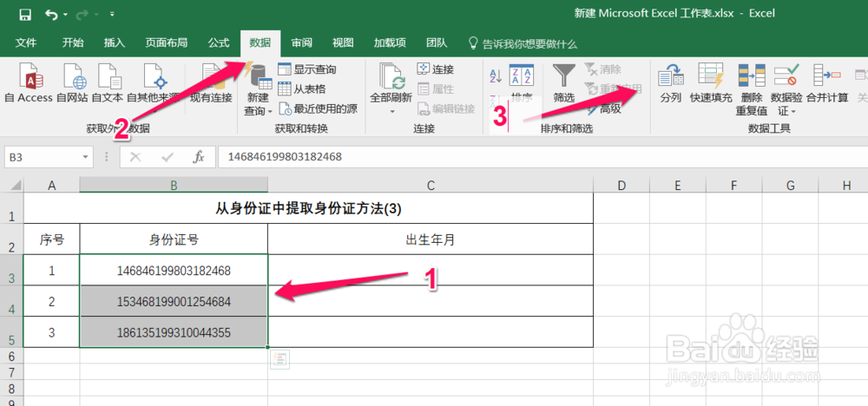
Task: Open Customize Quick Access Toolbar dropdown
Action: pyautogui.click(x=112, y=14)
